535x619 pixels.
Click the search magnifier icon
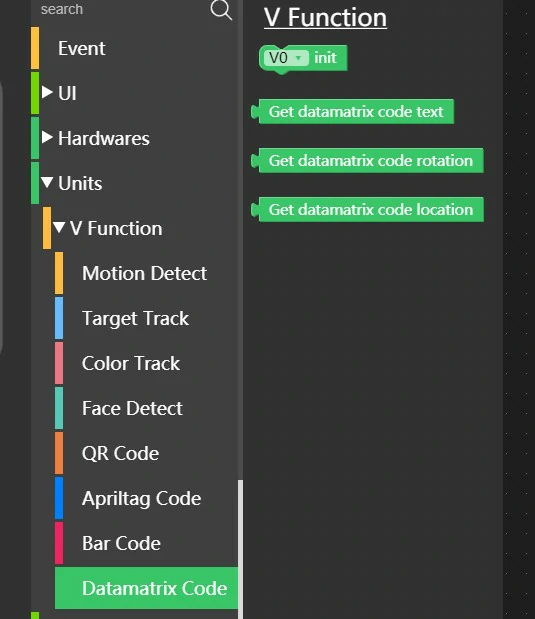pos(221,9)
